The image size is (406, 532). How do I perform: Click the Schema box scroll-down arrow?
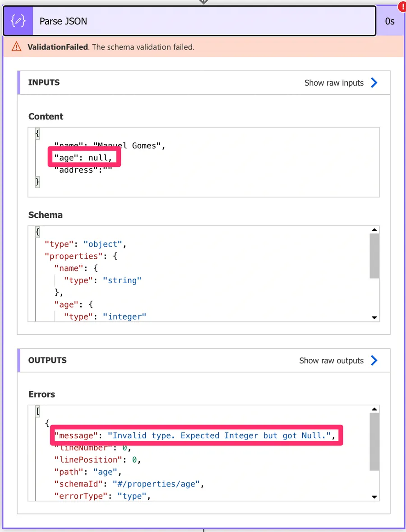click(x=374, y=317)
